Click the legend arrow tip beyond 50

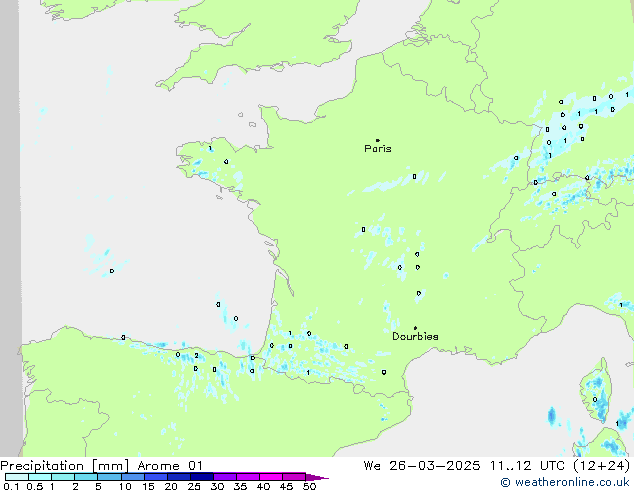[x=317, y=478]
